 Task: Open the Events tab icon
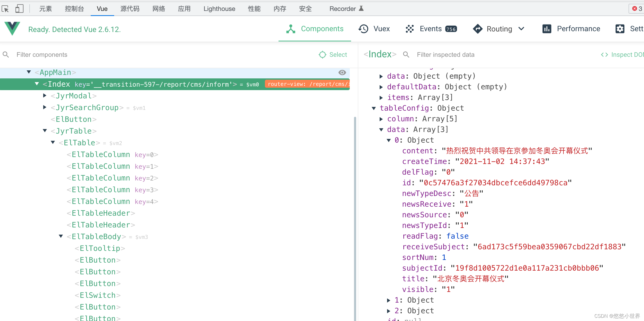tap(410, 29)
